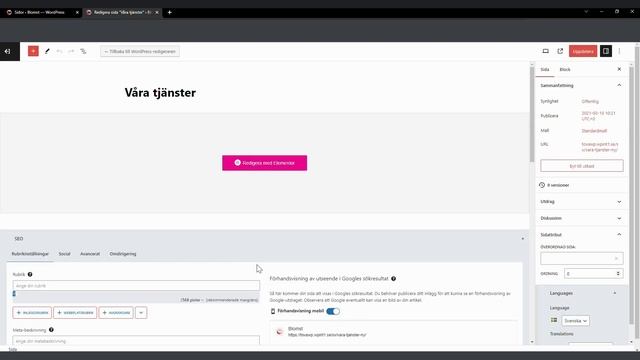Click the site favicon in Google preview
The width and height of the screenshot is (640, 360).
click(x=280, y=331)
